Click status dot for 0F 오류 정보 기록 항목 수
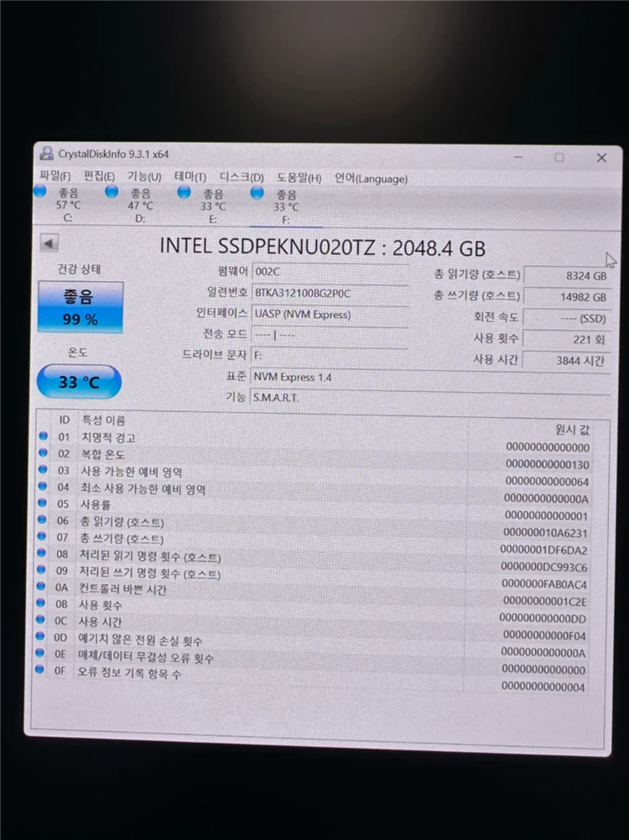629x840 pixels. point(39,669)
